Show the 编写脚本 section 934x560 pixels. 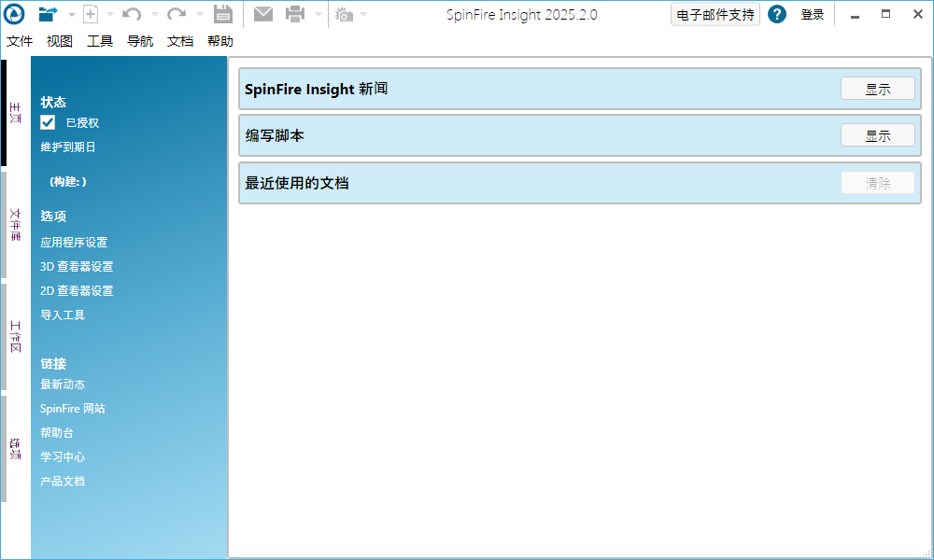pyautogui.click(x=877, y=135)
